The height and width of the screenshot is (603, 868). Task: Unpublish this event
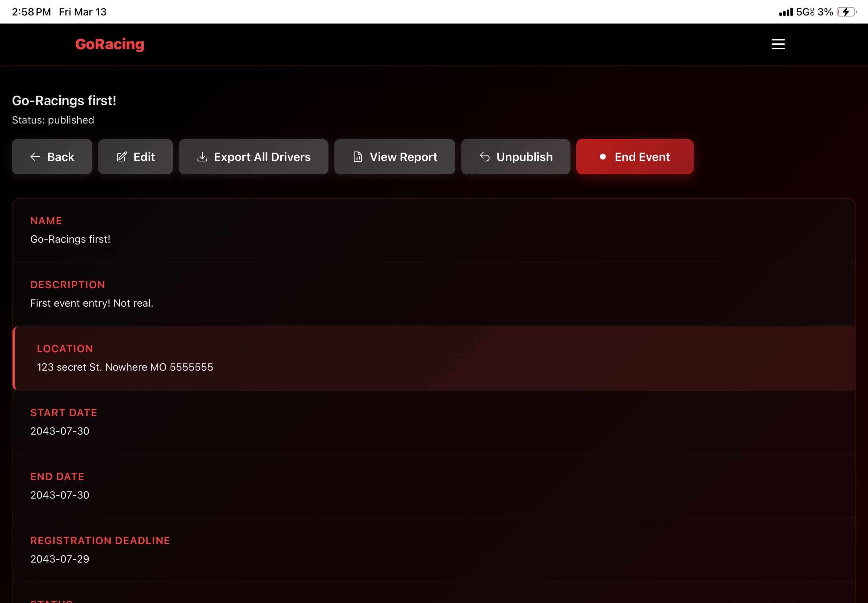515,157
